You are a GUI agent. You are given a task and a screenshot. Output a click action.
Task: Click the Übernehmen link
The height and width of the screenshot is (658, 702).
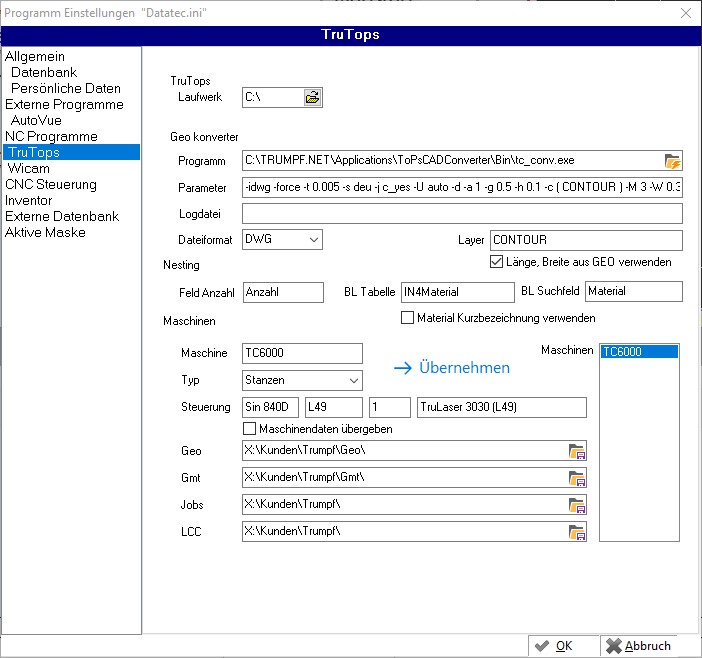pyautogui.click(x=464, y=367)
